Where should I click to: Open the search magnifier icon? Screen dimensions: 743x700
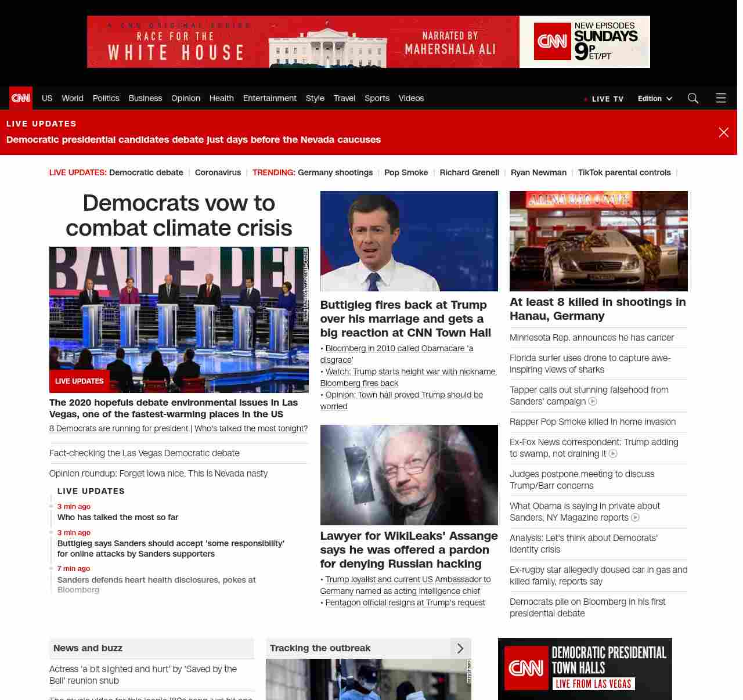click(x=692, y=98)
